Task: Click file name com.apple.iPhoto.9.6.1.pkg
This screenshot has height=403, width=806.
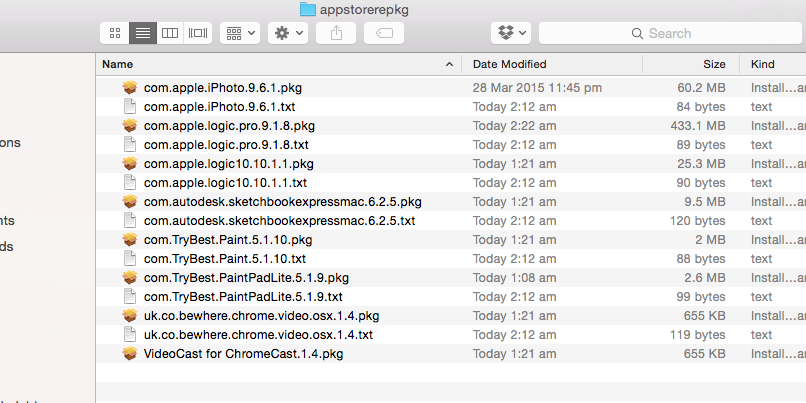Action: pos(223,88)
